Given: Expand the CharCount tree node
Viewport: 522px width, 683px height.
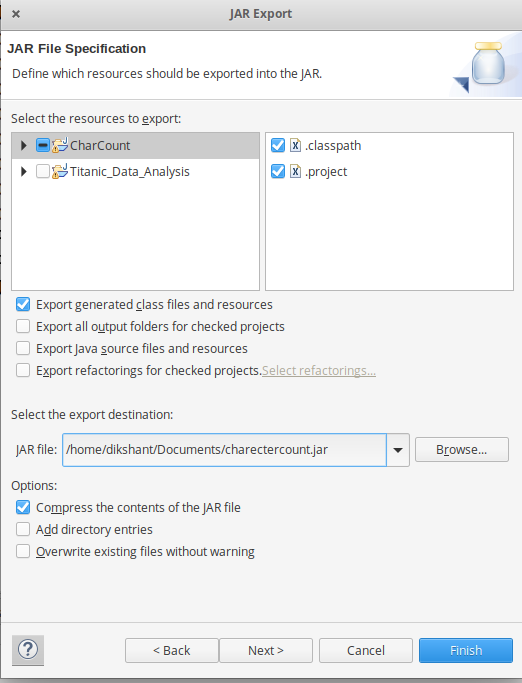Looking at the screenshot, I should [24, 145].
